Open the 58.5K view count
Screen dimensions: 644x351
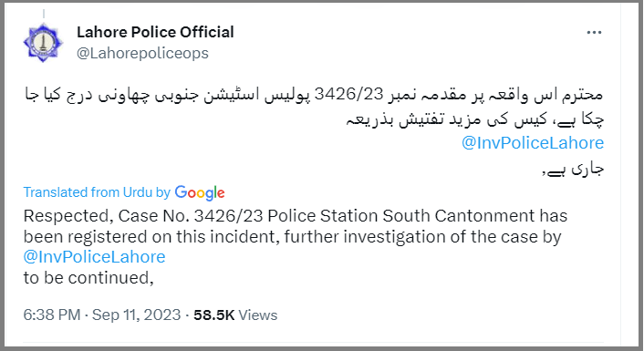(214, 315)
